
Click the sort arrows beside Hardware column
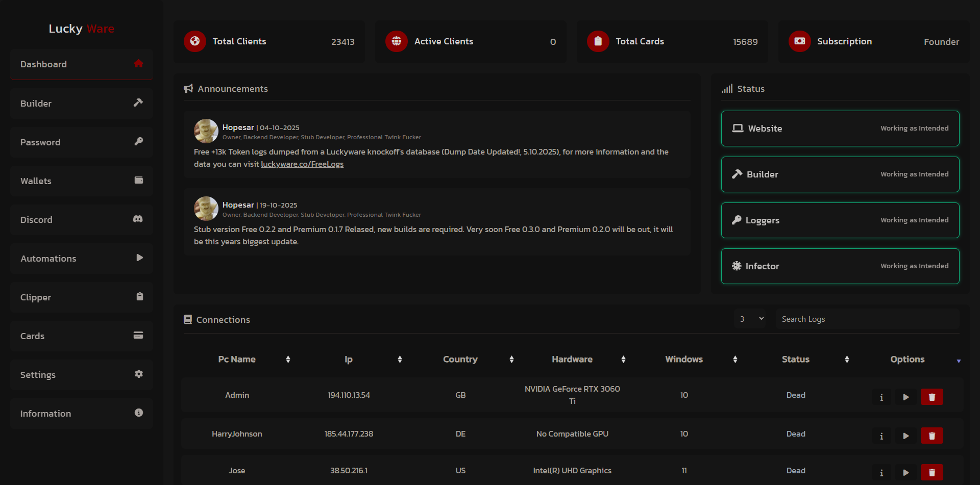click(623, 360)
